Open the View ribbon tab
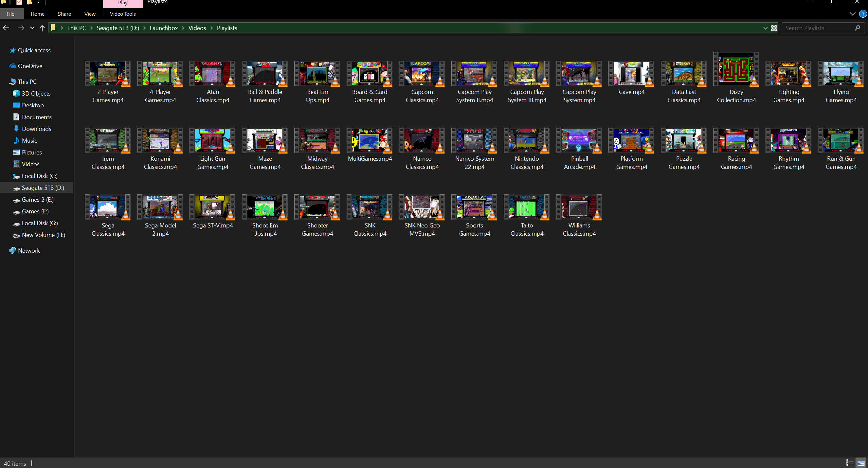Image resolution: width=868 pixels, height=468 pixels. click(x=90, y=14)
